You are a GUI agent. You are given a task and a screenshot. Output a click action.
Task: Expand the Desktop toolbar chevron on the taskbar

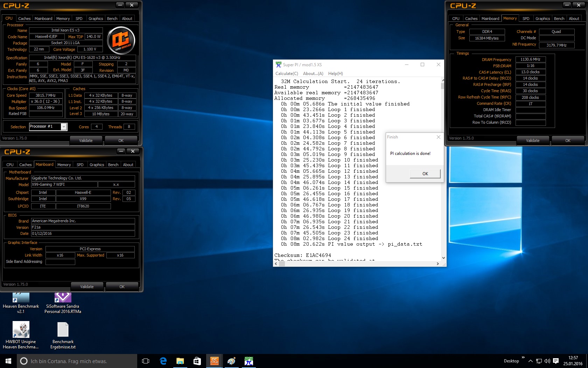pos(523,357)
